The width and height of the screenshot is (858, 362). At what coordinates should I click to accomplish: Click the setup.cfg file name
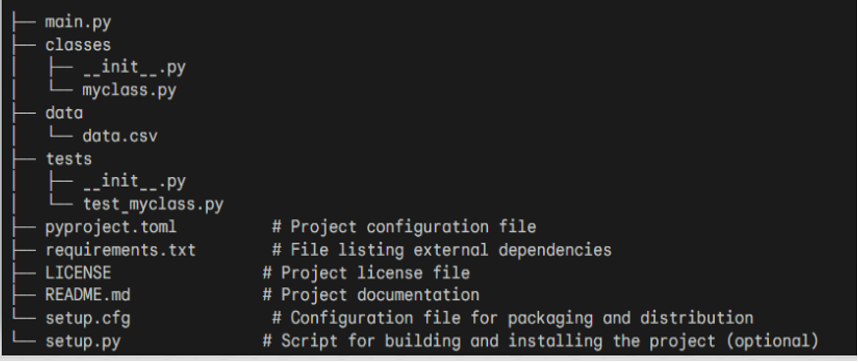88,318
